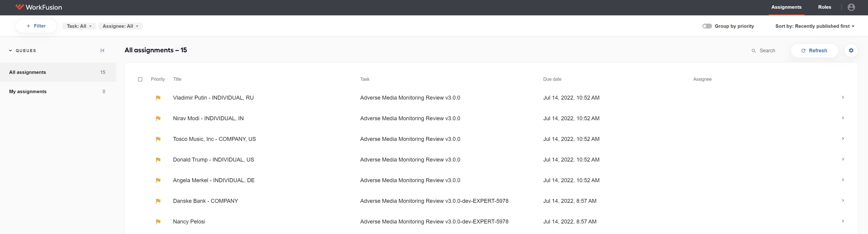Expand Vladimir Putin row chevron

843,97
